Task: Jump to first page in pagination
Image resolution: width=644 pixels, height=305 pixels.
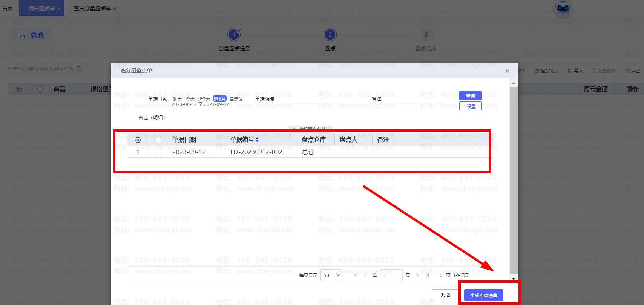Action: pyautogui.click(x=356, y=276)
